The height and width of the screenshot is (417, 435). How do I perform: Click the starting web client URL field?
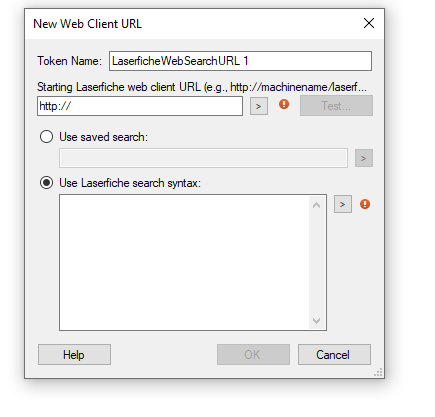140,106
